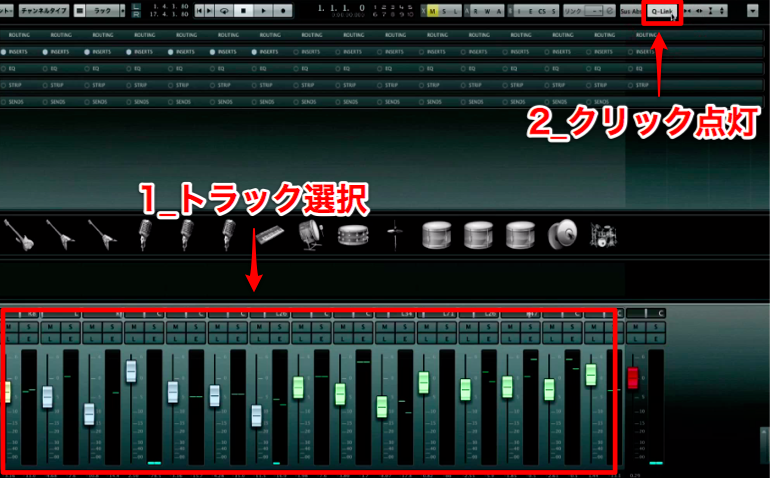Toggle EQ circle on the kick drum channel
The image size is (770, 478).
296,69
